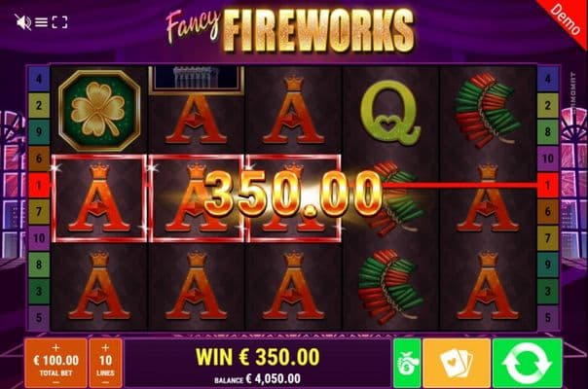The image size is (588, 389).
Task: Spin the reels with green refresh button
Action: click(528, 363)
